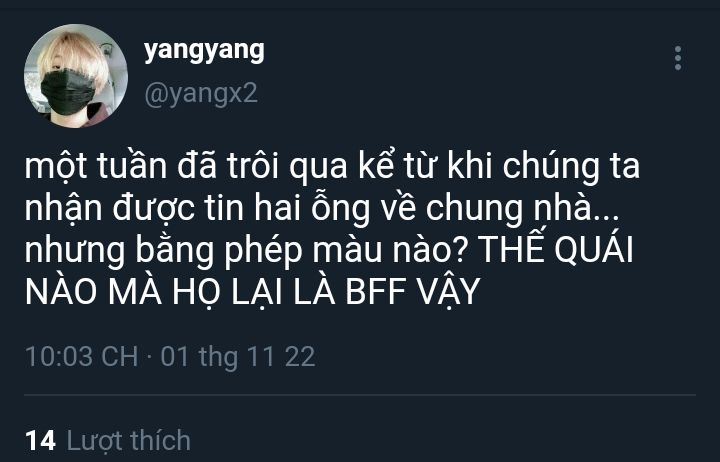Click the words 'chúng ta' ending first line
Image resolution: width=720 pixels, height=462 pixels.
(571, 167)
